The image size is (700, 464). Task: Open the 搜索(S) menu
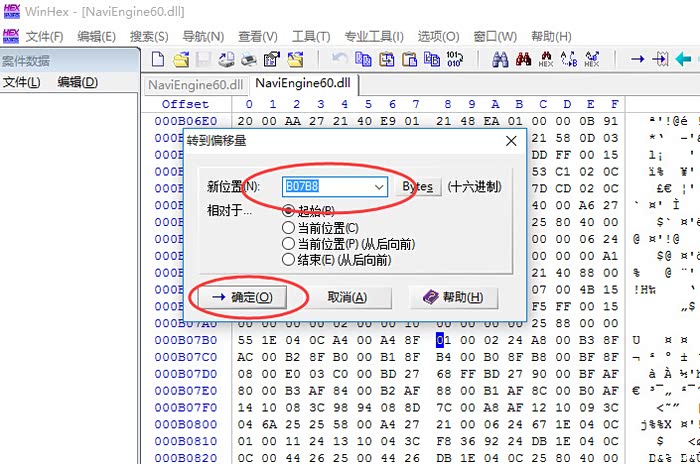click(149, 37)
